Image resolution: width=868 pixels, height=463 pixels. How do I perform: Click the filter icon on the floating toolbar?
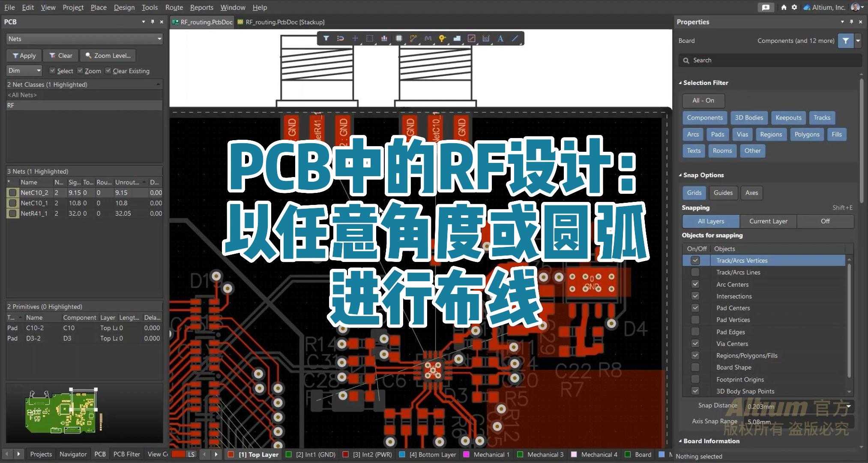(326, 38)
